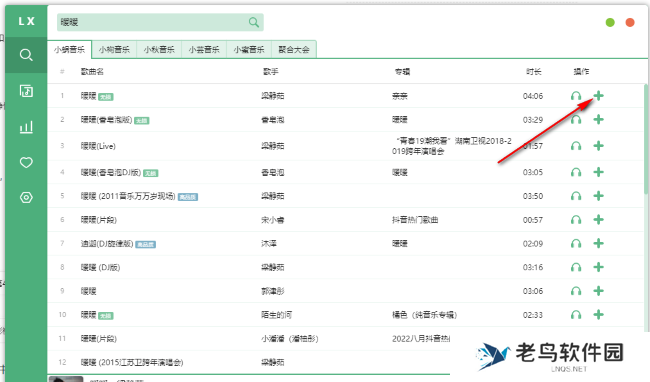Add 暖暖(Live) using its plus icon
The image size is (650, 382).
598,145
